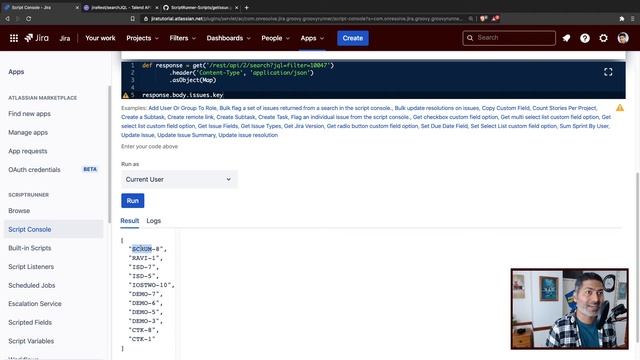The width and height of the screenshot is (640, 360).
Task: Click the presenter webcam video thumbnail
Action: (x=569, y=309)
